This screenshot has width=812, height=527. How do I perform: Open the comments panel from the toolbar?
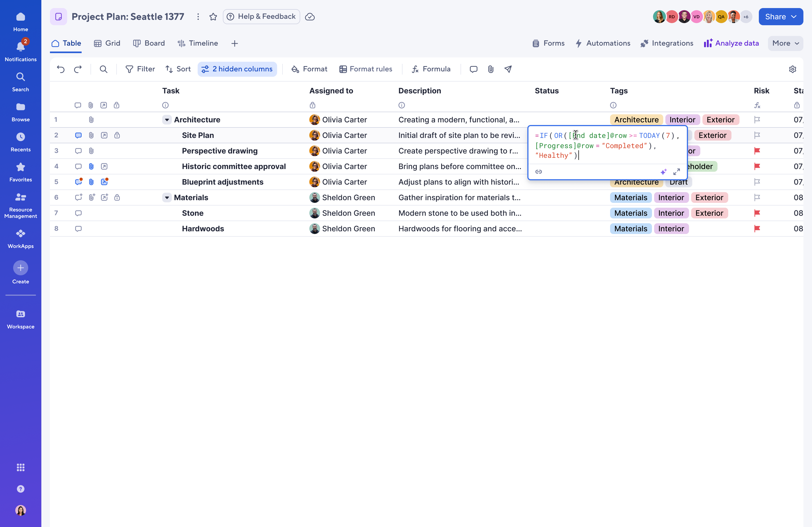click(473, 69)
